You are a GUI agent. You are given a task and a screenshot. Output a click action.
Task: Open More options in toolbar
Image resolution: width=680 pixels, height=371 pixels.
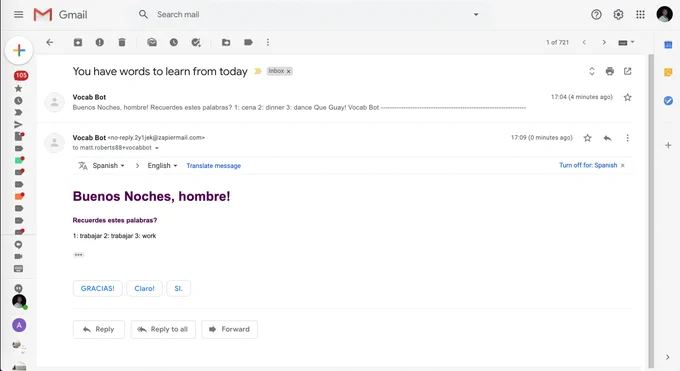point(268,42)
